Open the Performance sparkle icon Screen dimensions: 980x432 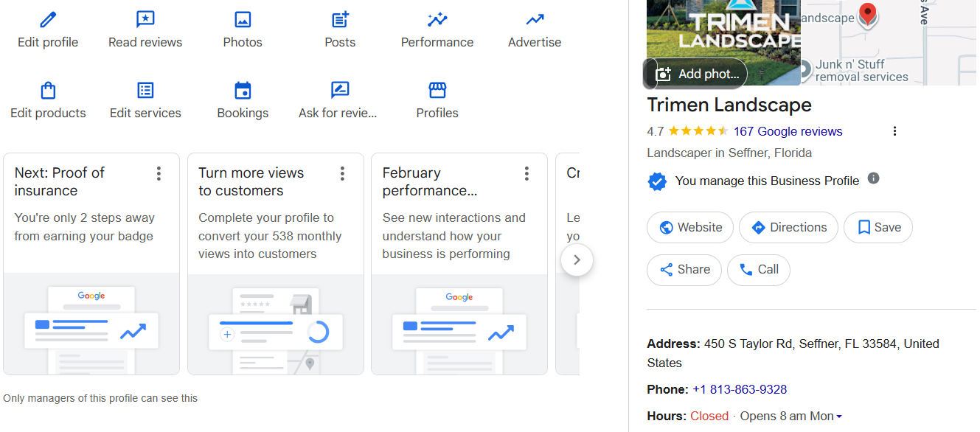437,19
